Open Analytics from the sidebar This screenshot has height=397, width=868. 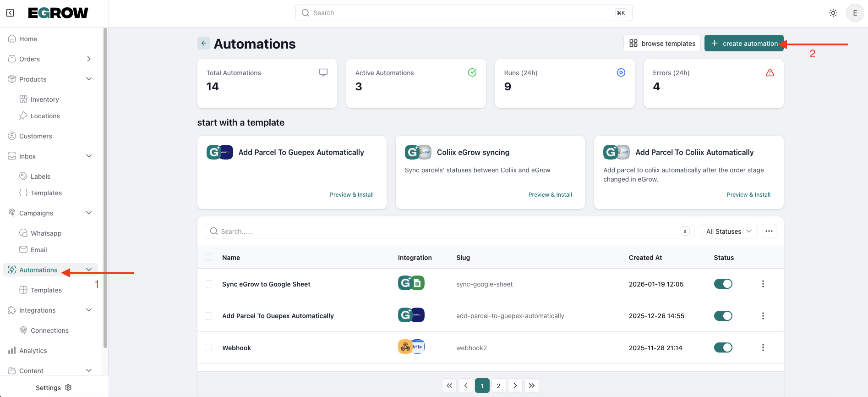click(x=33, y=351)
